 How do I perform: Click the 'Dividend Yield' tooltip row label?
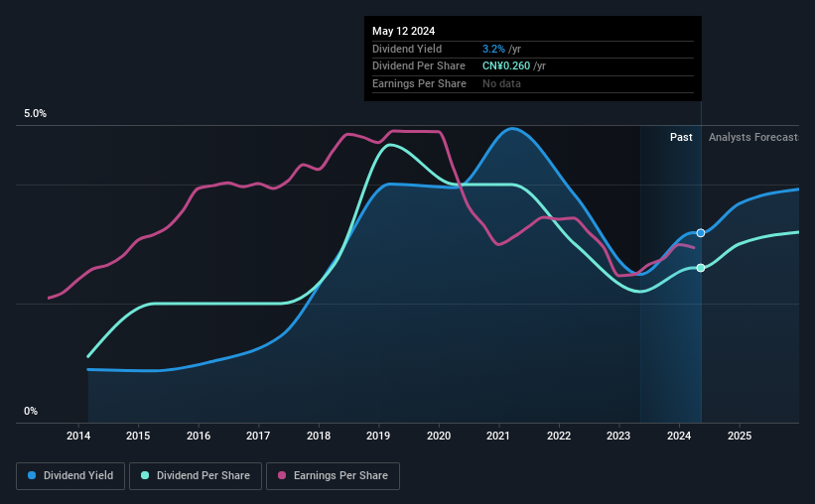[x=407, y=49]
